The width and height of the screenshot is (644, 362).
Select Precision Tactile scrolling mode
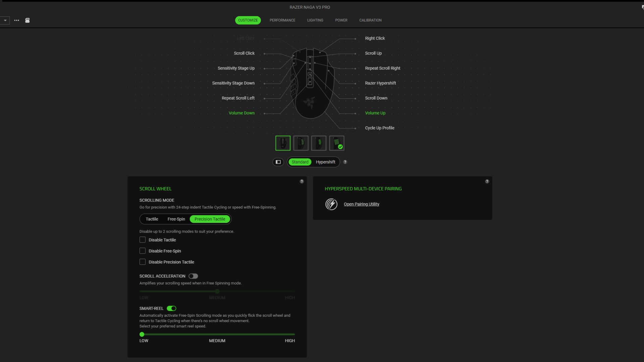[x=210, y=219]
